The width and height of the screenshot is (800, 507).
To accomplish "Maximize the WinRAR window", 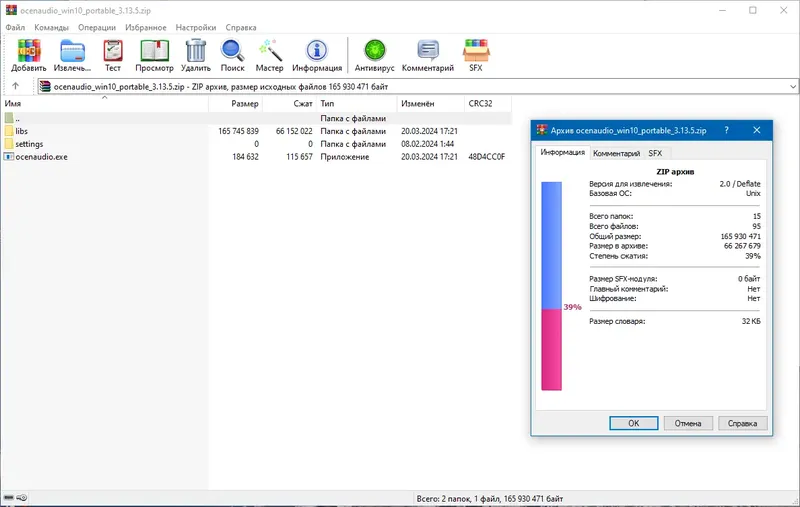I will pos(753,10).
